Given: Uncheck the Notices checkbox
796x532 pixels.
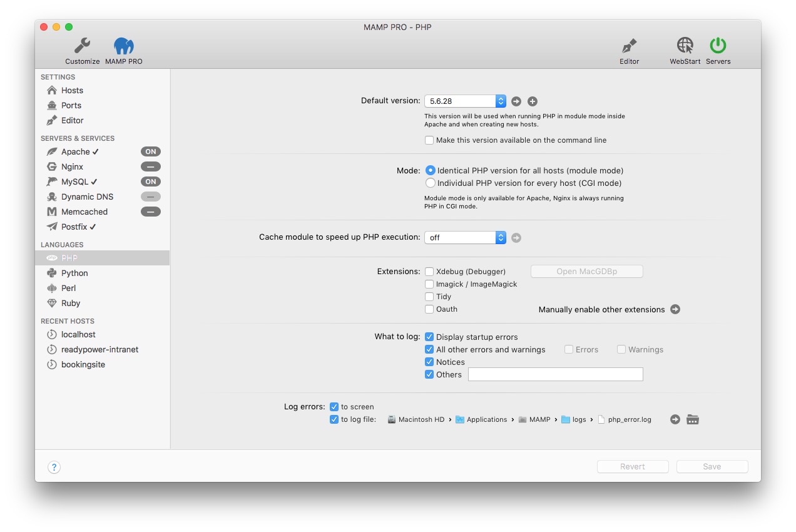Looking at the screenshot, I should [429, 362].
